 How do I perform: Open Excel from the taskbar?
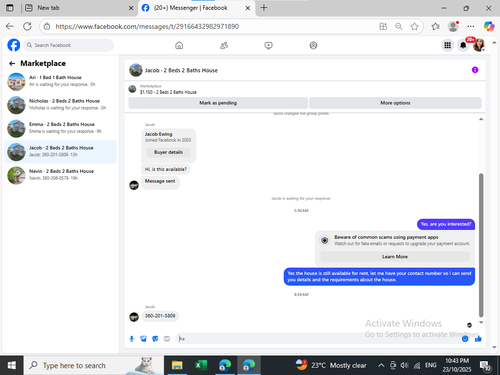201,365
